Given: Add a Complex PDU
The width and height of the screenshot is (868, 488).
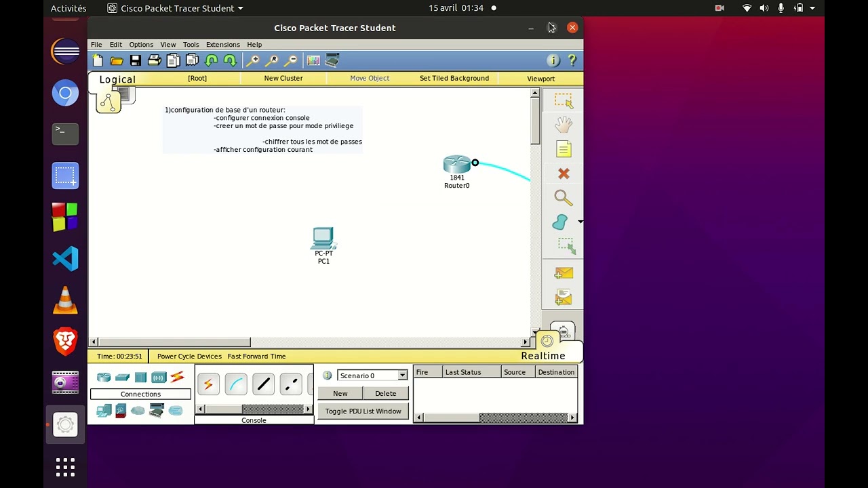Looking at the screenshot, I should click(564, 297).
